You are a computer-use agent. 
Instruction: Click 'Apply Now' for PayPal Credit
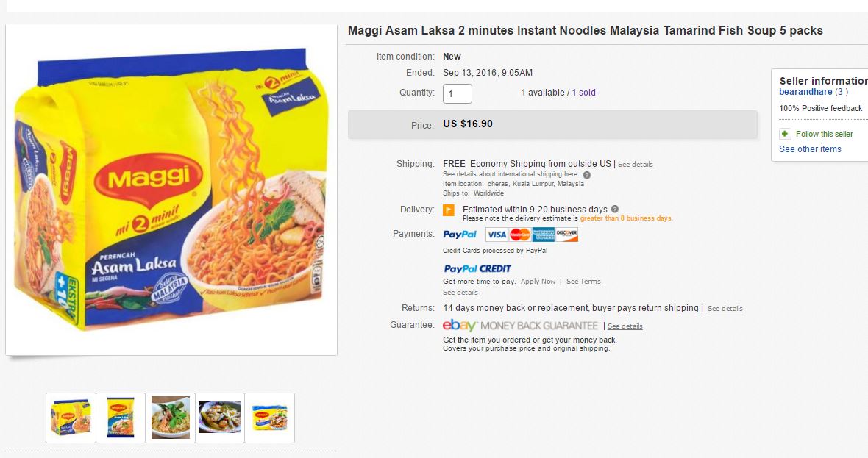[x=538, y=282]
